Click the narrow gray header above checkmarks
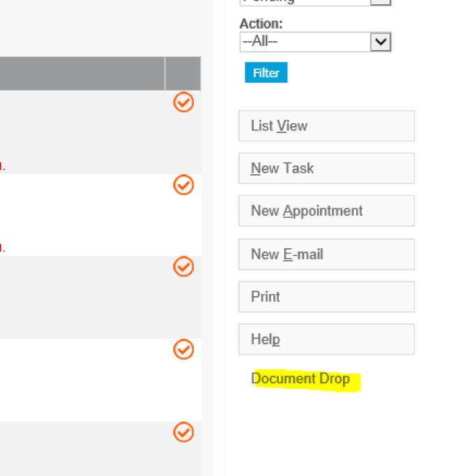This screenshot has width=453, height=476. click(x=183, y=73)
